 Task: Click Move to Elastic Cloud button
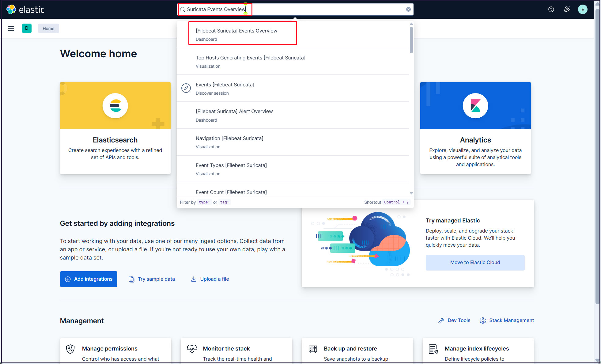click(475, 263)
